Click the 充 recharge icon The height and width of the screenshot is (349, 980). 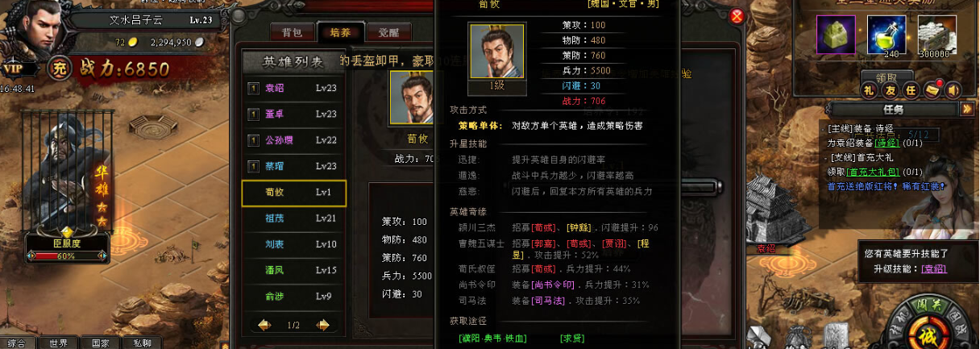[x=60, y=69]
